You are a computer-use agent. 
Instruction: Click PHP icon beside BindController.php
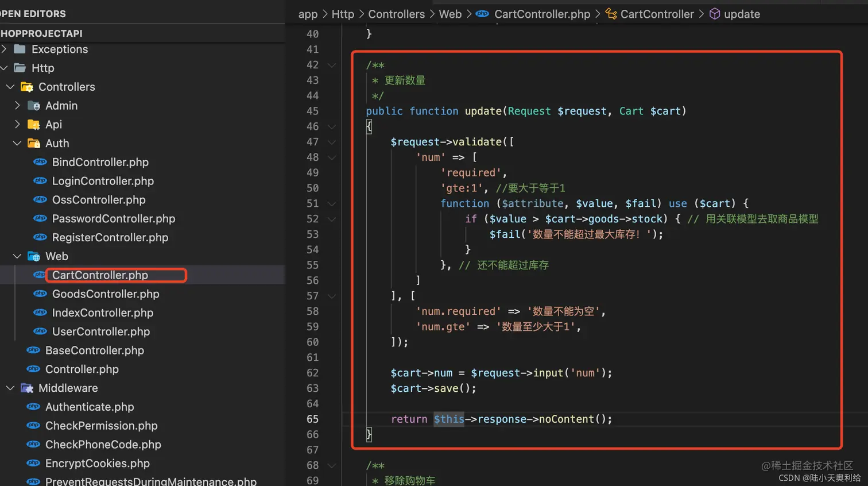pos(40,162)
